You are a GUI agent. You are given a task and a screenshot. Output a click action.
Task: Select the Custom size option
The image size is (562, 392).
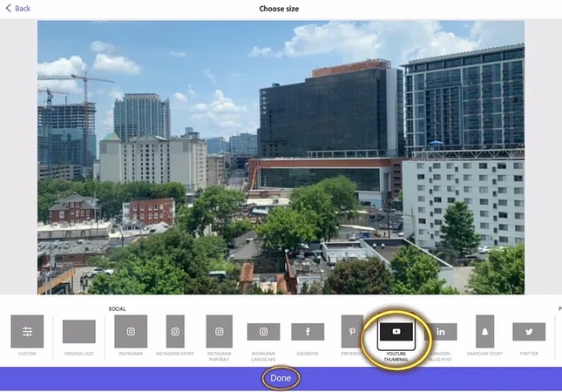coord(27,332)
